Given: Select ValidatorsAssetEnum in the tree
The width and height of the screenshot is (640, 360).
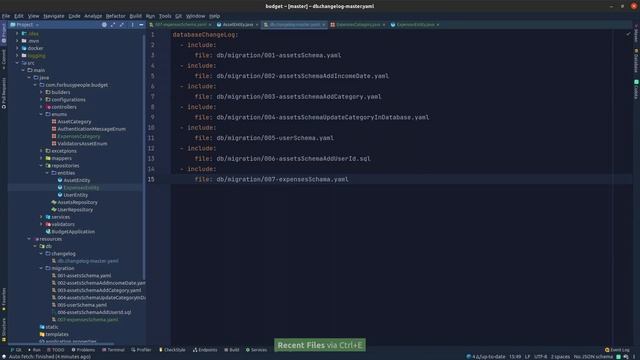Looking at the screenshot, I should click(x=82, y=144).
